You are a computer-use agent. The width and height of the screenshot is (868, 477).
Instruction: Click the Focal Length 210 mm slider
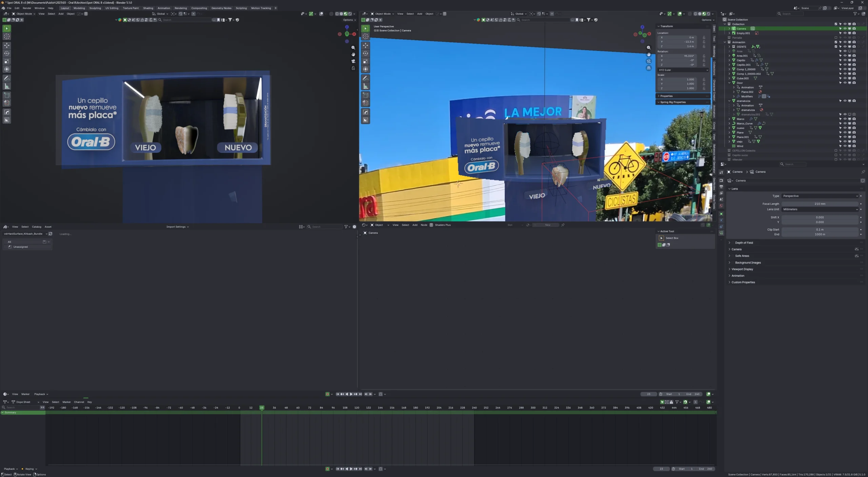(820, 204)
